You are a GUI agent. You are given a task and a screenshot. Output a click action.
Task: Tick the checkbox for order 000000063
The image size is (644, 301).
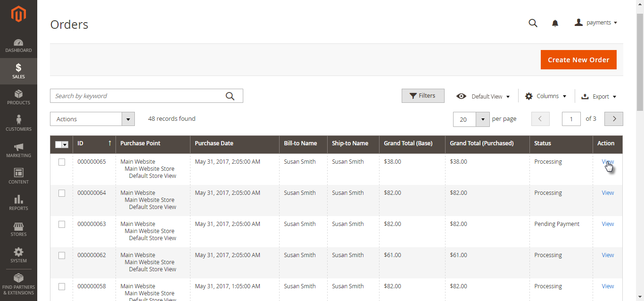click(61, 224)
